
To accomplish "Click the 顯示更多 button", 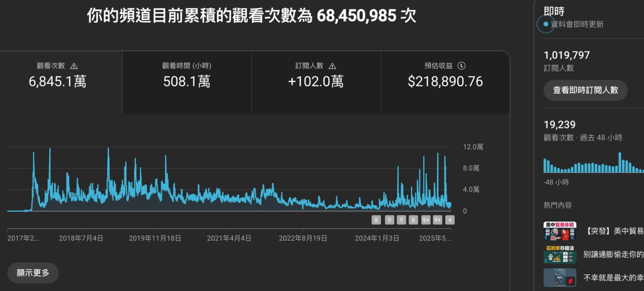I will click(33, 273).
